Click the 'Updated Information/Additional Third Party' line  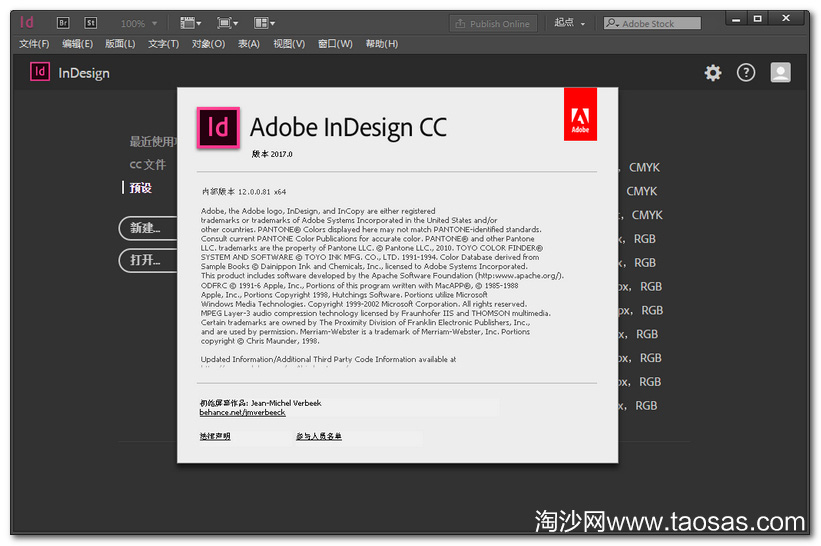coord(328,359)
